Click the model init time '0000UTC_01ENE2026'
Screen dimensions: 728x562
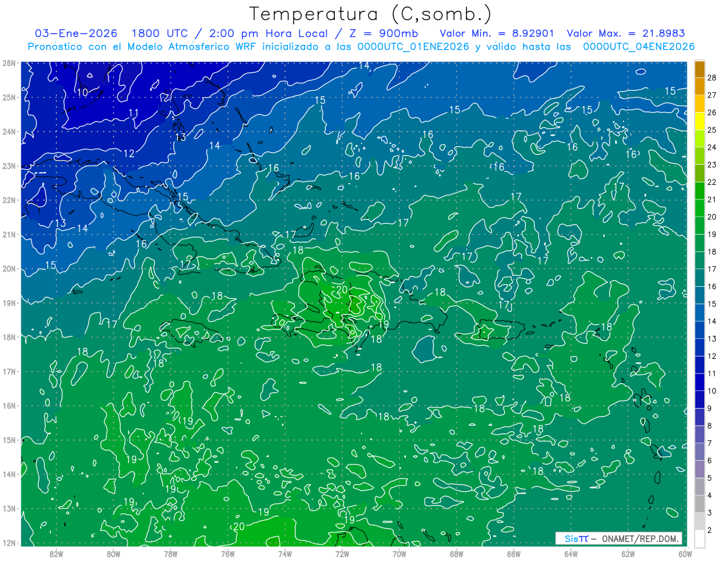(x=413, y=47)
